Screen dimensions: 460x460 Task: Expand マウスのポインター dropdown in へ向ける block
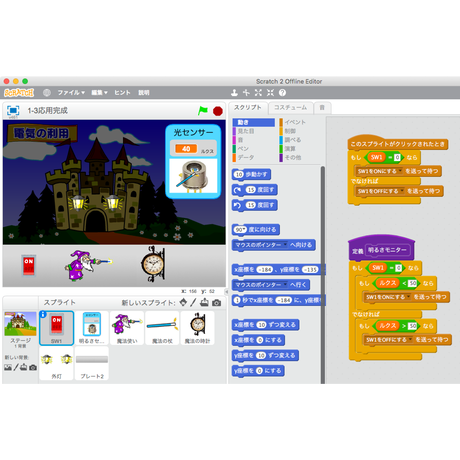tap(285, 245)
